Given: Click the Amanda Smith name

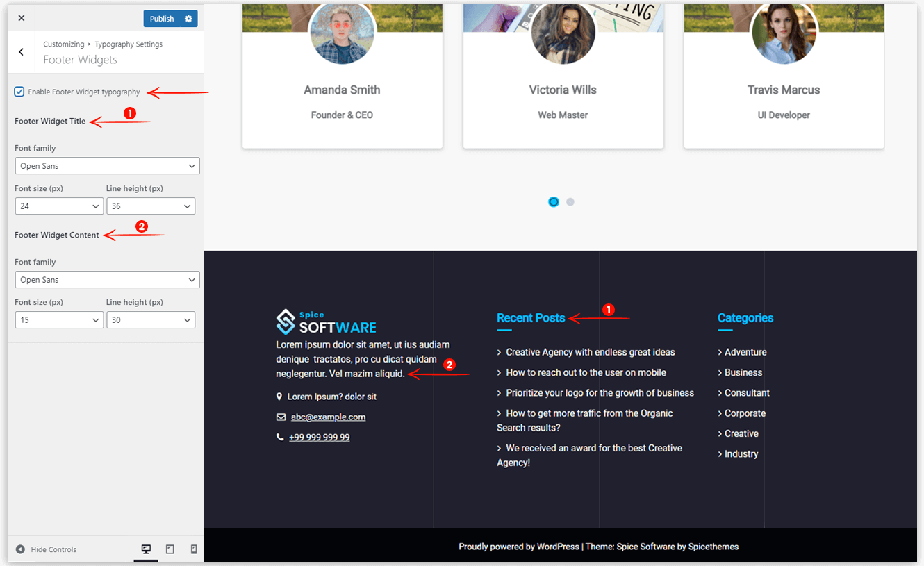Looking at the screenshot, I should point(342,90).
